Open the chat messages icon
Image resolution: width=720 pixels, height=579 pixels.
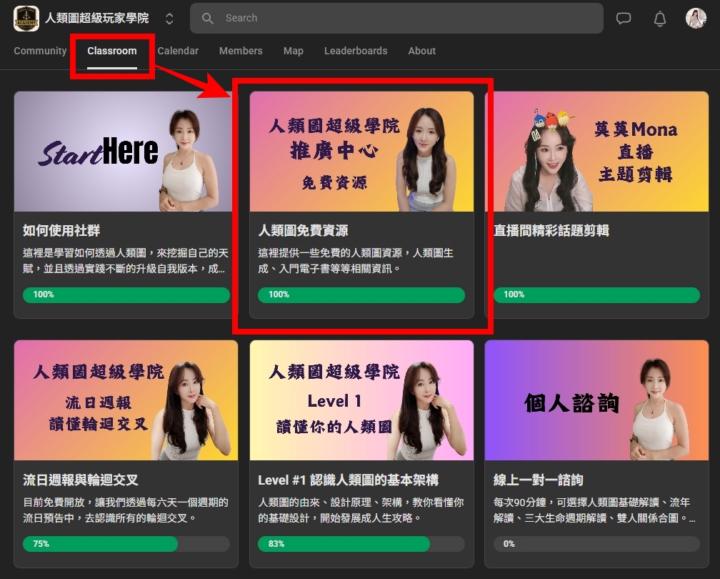pyautogui.click(x=623, y=18)
